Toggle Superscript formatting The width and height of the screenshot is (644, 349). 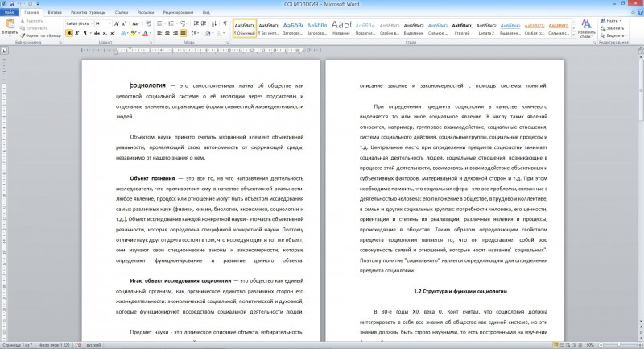[112, 33]
